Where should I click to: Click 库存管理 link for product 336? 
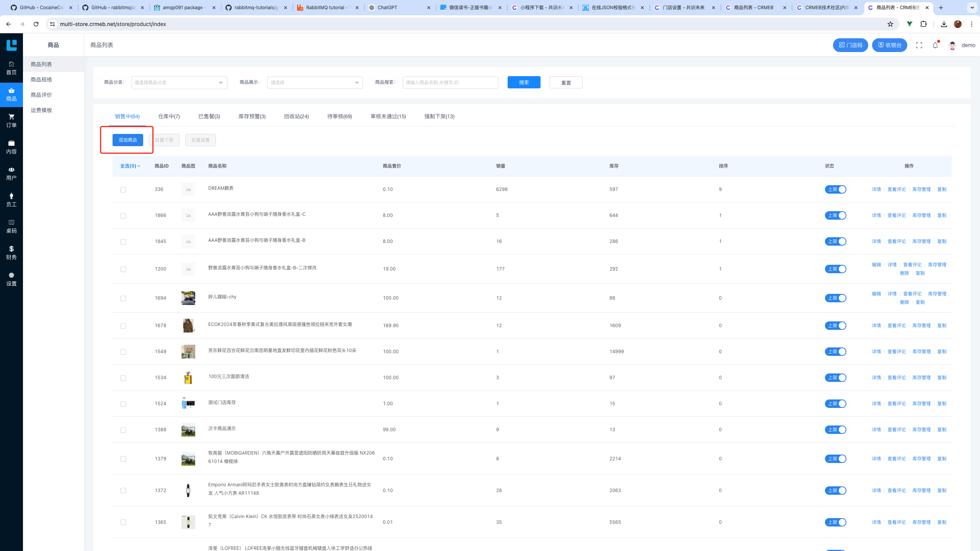921,189
